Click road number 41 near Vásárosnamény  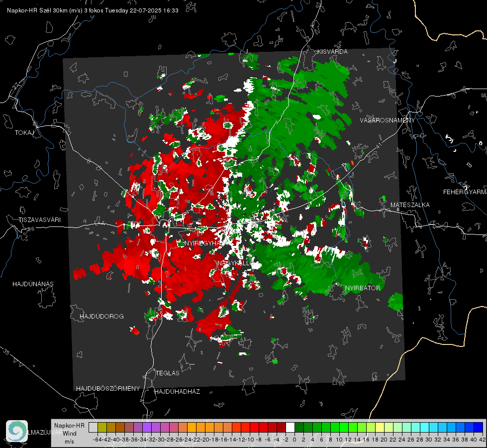379,145
